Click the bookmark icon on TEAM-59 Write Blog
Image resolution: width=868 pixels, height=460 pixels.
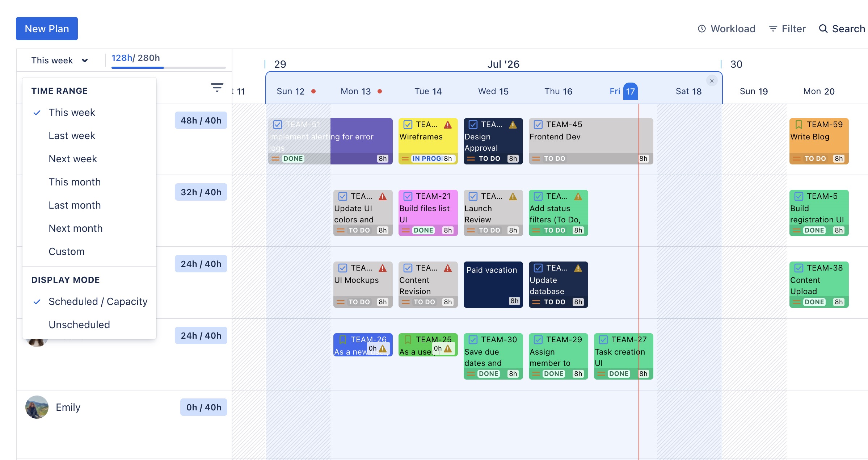pyautogui.click(x=799, y=125)
